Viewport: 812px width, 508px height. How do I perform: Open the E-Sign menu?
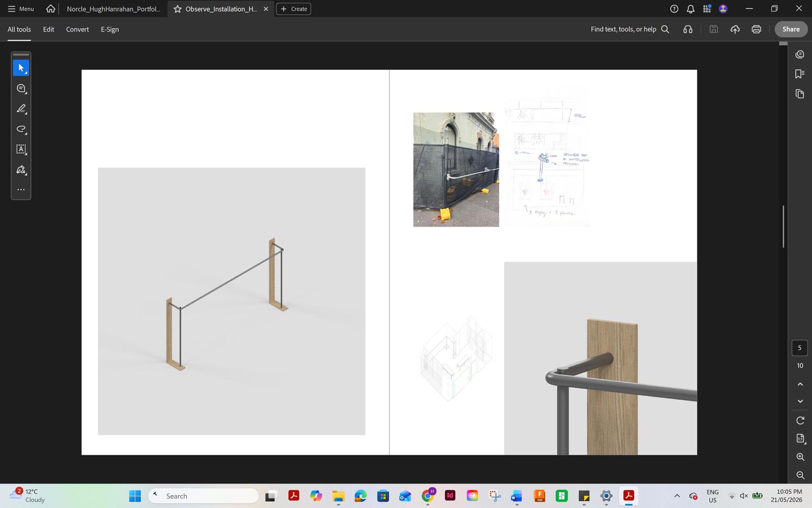(x=110, y=29)
